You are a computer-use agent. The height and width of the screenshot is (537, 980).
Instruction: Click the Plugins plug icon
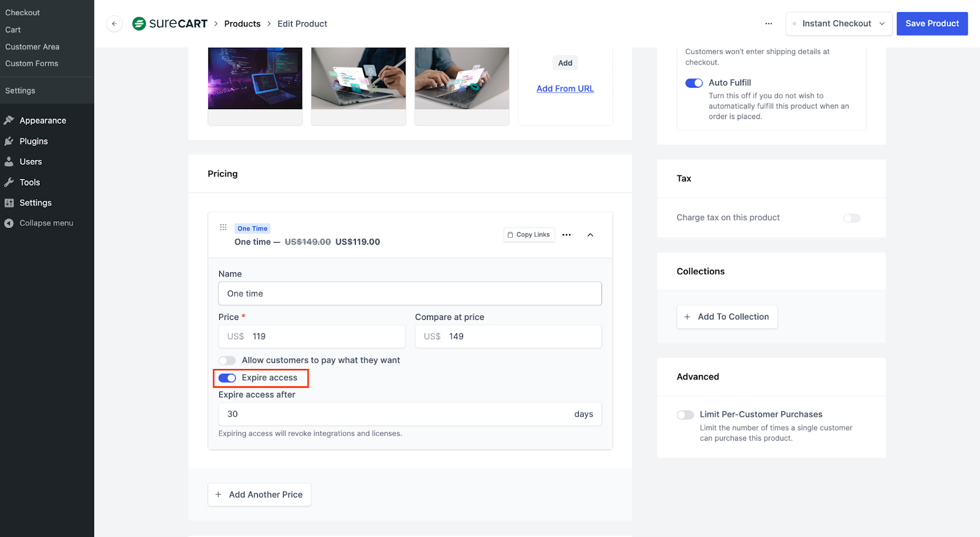[x=9, y=141]
